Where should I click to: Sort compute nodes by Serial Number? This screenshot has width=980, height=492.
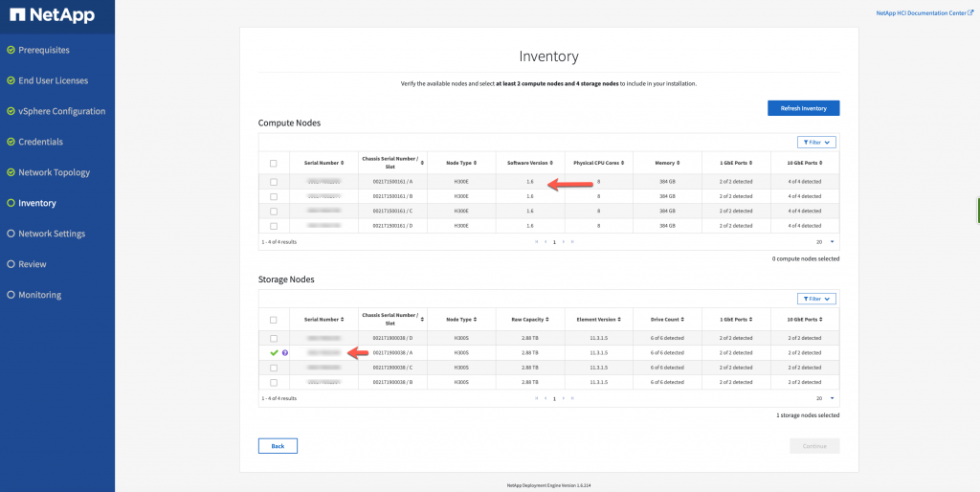tap(323, 163)
